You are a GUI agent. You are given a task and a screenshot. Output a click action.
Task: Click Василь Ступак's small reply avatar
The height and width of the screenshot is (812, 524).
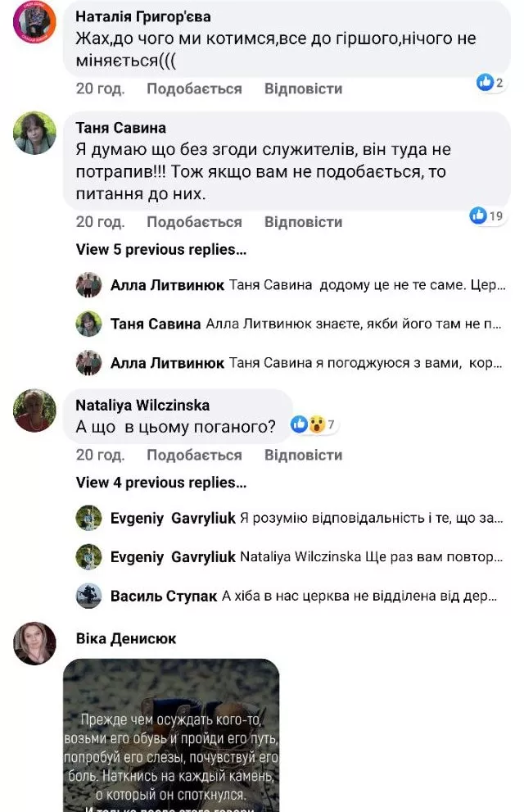(88, 596)
